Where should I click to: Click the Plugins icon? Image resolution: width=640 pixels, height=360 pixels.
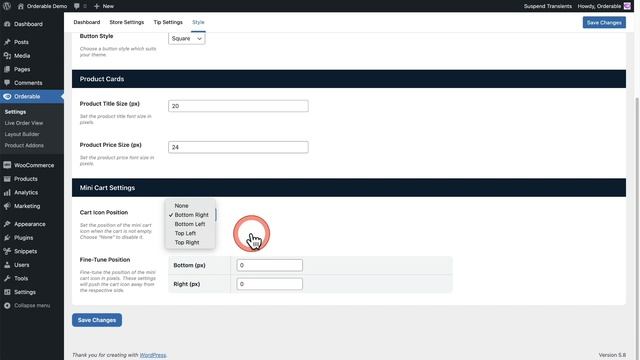pos(7,238)
